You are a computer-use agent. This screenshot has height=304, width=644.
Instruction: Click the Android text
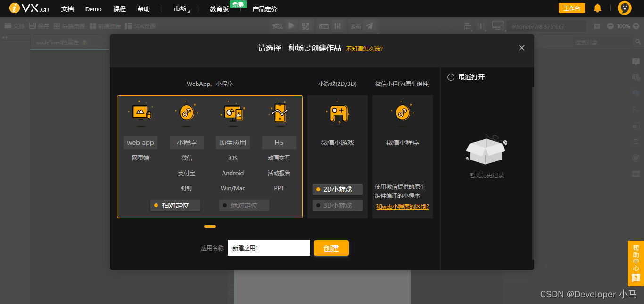(x=233, y=173)
